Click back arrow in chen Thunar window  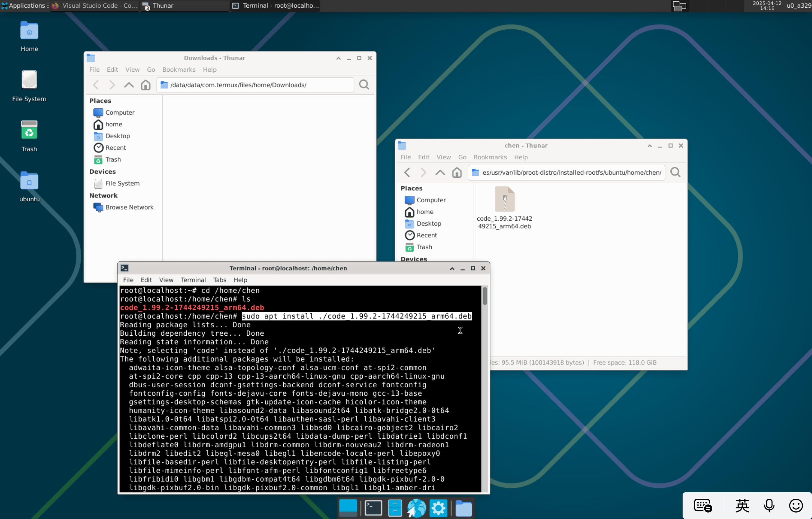pyautogui.click(x=407, y=172)
